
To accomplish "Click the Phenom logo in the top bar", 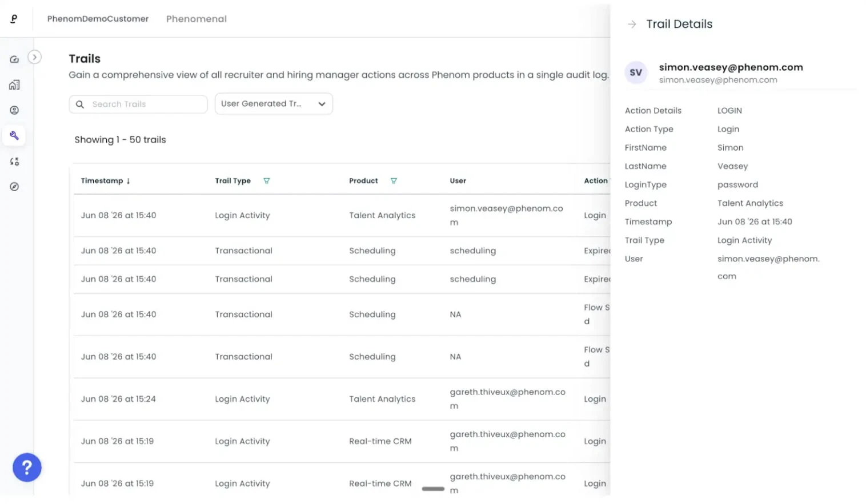I will 14,19.
